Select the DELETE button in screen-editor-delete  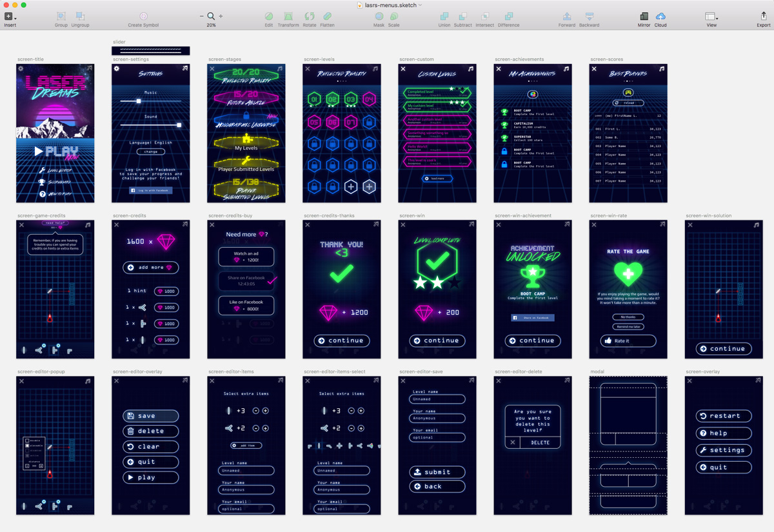coord(540,442)
